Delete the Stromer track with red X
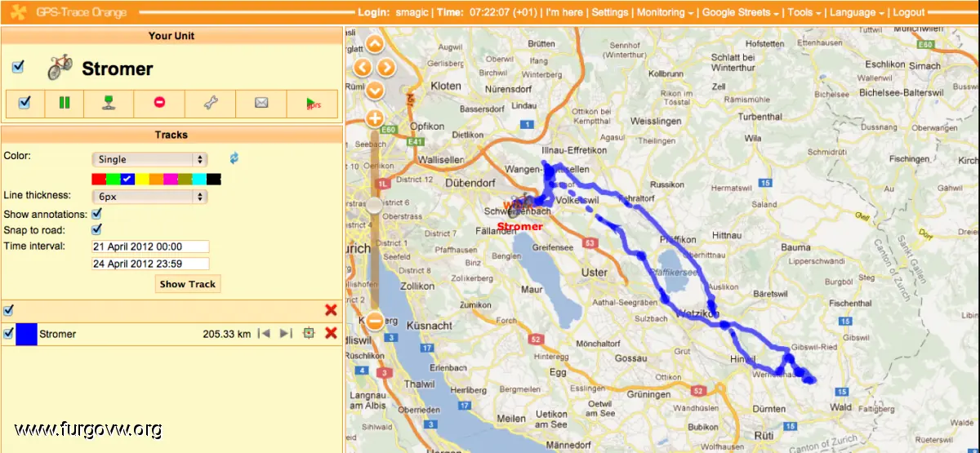Viewport: 980px width, 453px height. click(331, 333)
